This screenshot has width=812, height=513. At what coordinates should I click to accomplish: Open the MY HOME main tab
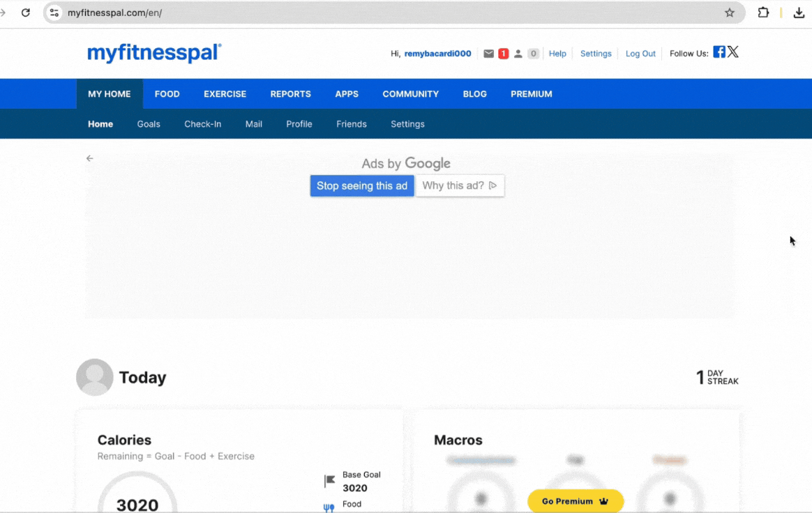110,93
